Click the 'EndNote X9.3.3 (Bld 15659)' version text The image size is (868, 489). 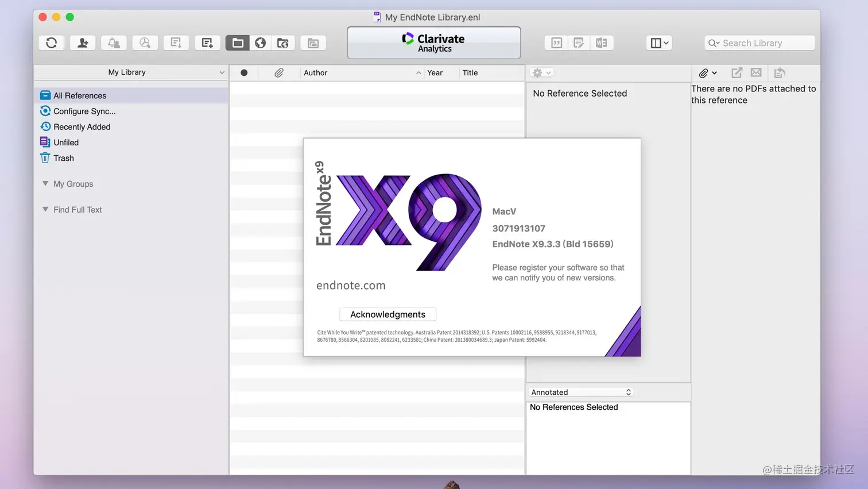pos(553,244)
